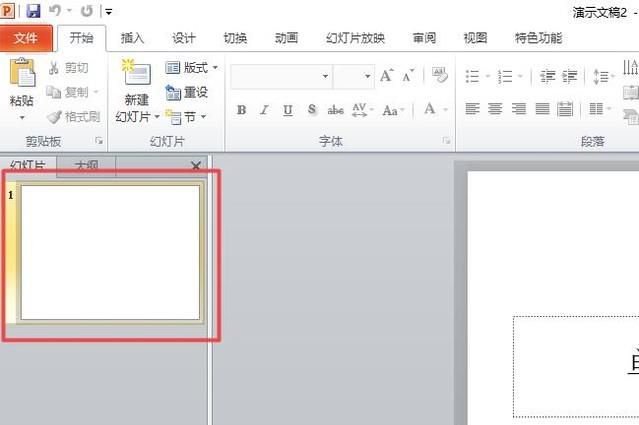Open the columns icon dropdown
The image size is (639, 425).
600,109
